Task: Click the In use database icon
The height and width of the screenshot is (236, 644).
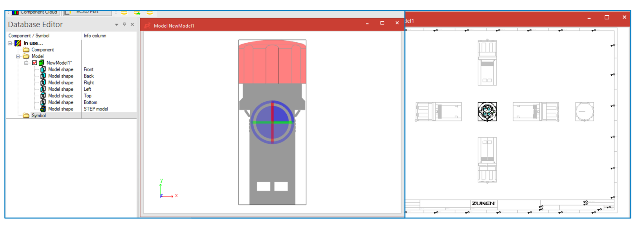Action: (x=18, y=43)
